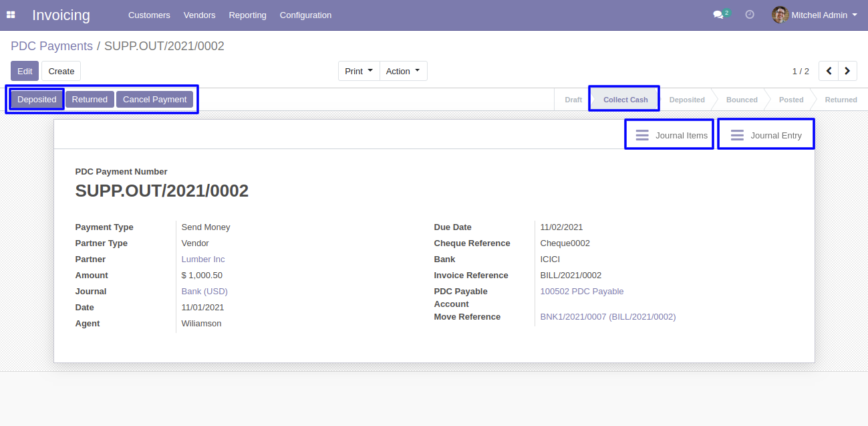Open Reporting menu
The width and height of the screenshot is (868, 426).
pos(247,15)
